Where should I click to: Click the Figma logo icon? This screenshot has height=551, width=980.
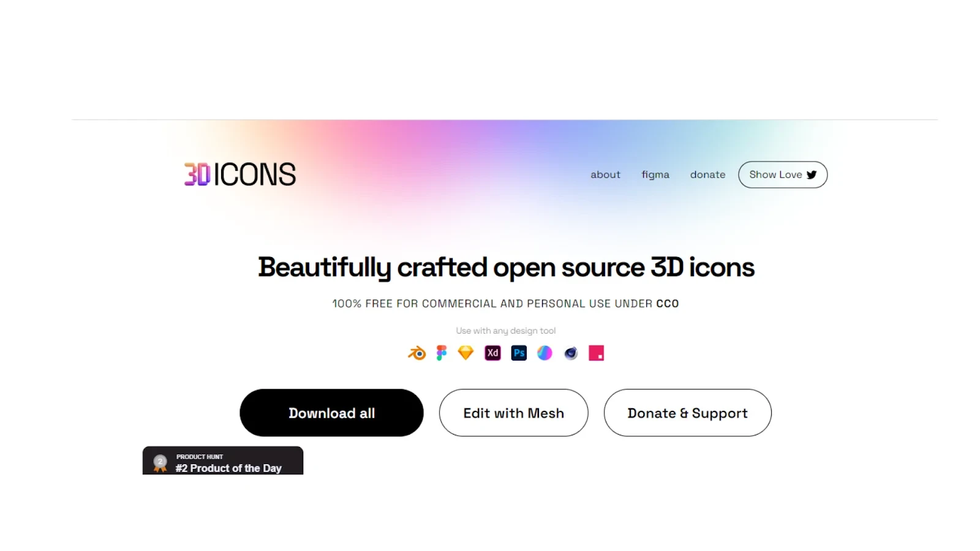[442, 353]
